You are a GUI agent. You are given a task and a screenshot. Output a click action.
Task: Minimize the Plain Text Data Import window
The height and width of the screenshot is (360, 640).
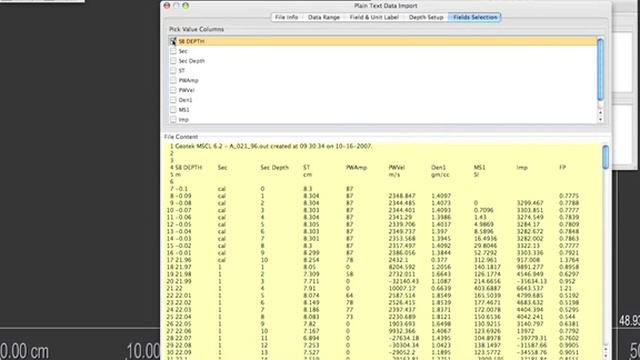[x=176, y=6]
